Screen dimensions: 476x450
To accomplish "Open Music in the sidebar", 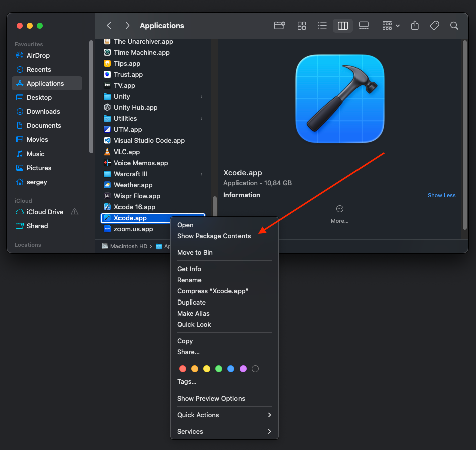I will click(47, 154).
